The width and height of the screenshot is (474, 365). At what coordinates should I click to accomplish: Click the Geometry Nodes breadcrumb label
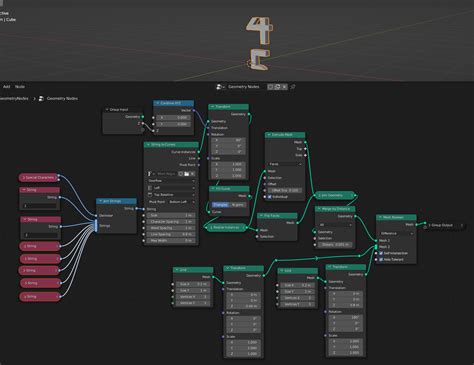62,99
